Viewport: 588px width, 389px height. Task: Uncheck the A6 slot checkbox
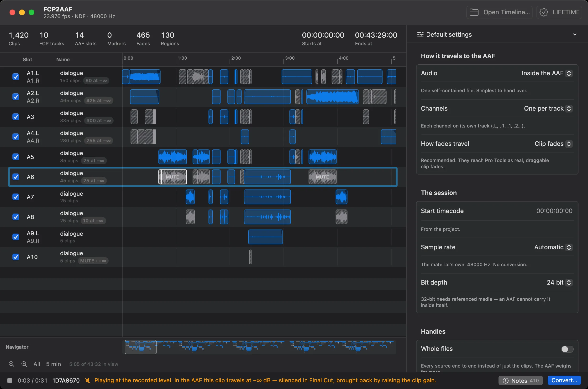click(x=16, y=177)
